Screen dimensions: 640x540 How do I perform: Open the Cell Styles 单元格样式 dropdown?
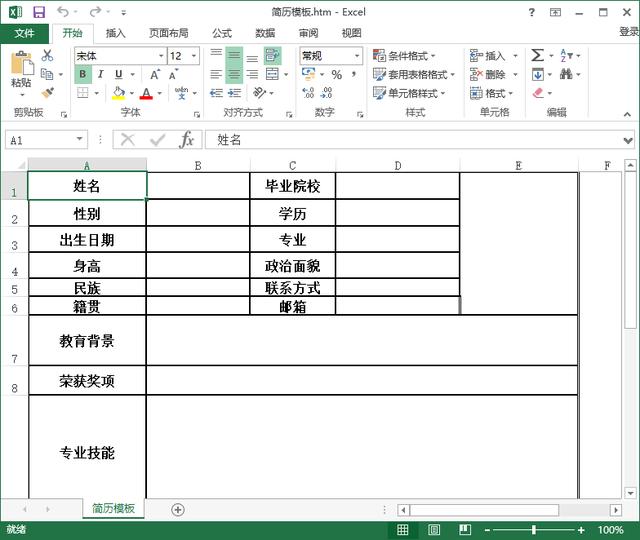409,93
